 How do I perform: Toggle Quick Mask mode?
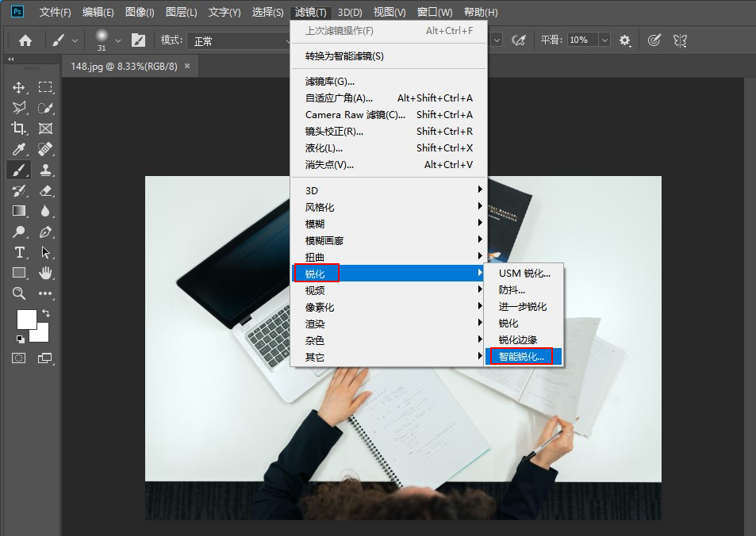click(19, 358)
